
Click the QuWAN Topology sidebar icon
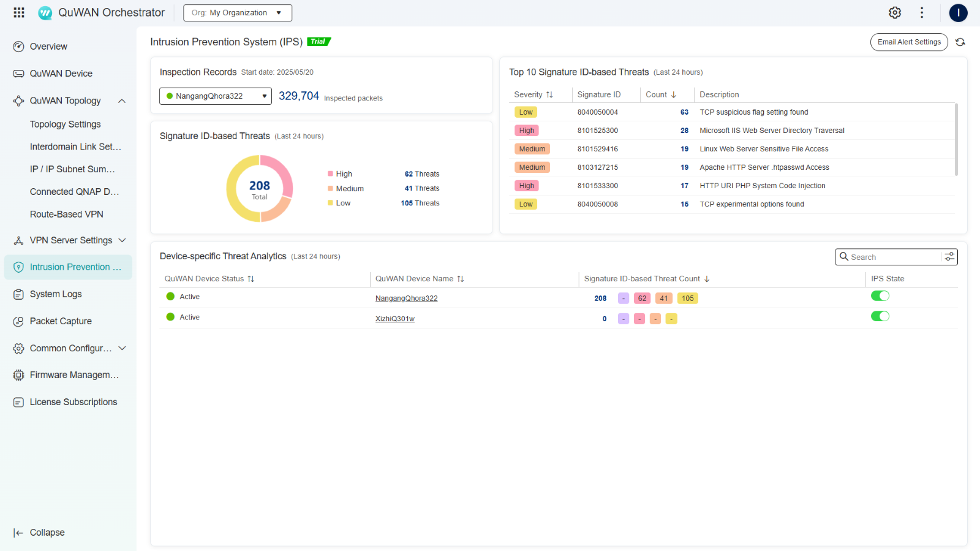[x=19, y=101]
